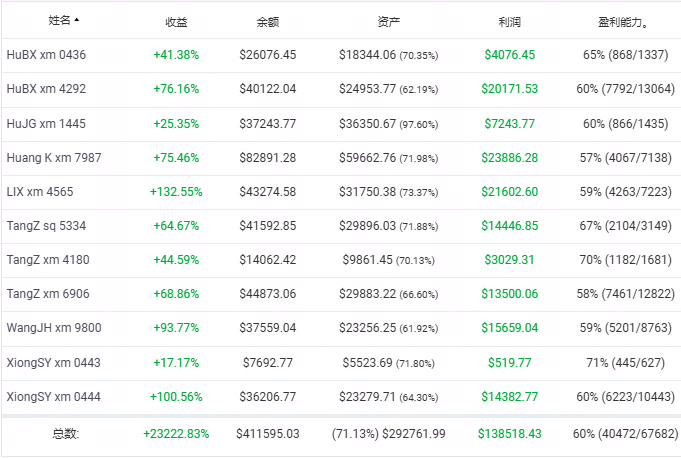
Task: Select the HuJG xm 1445 row name
Action: tap(46, 124)
